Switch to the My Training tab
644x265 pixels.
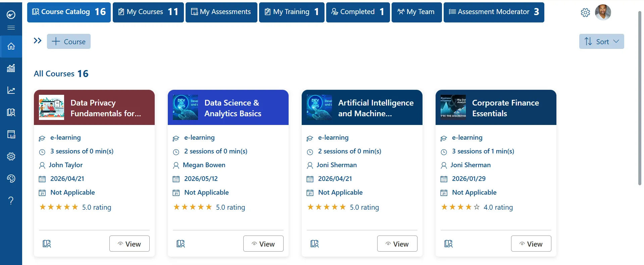click(x=292, y=12)
